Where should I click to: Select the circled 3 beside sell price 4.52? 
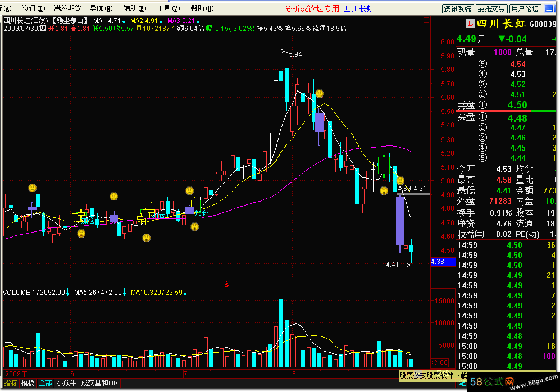pyautogui.click(x=482, y=84)
